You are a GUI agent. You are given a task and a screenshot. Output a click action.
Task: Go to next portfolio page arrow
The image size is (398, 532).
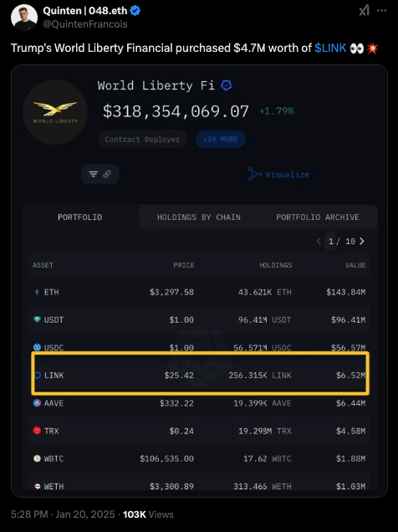coord(362,241)
